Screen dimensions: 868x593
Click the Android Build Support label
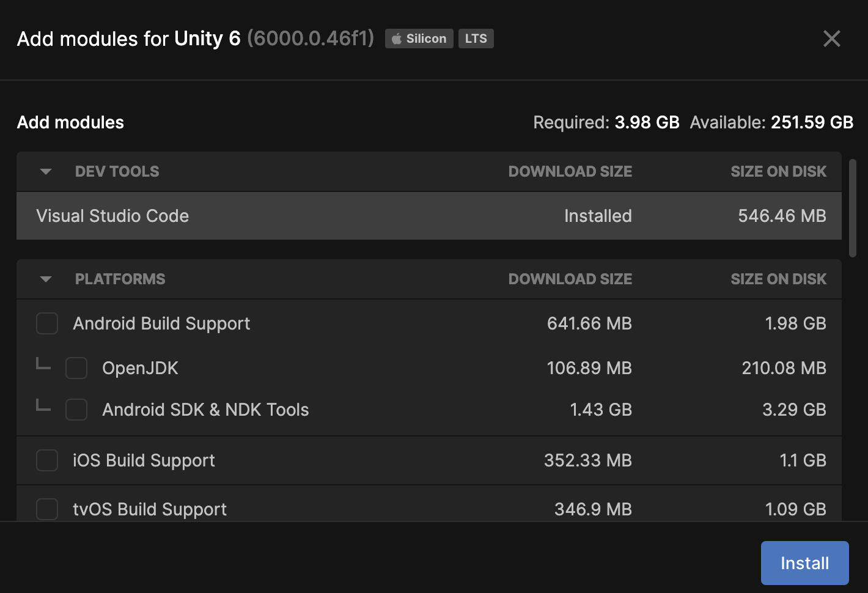click(x=161, y=323)
